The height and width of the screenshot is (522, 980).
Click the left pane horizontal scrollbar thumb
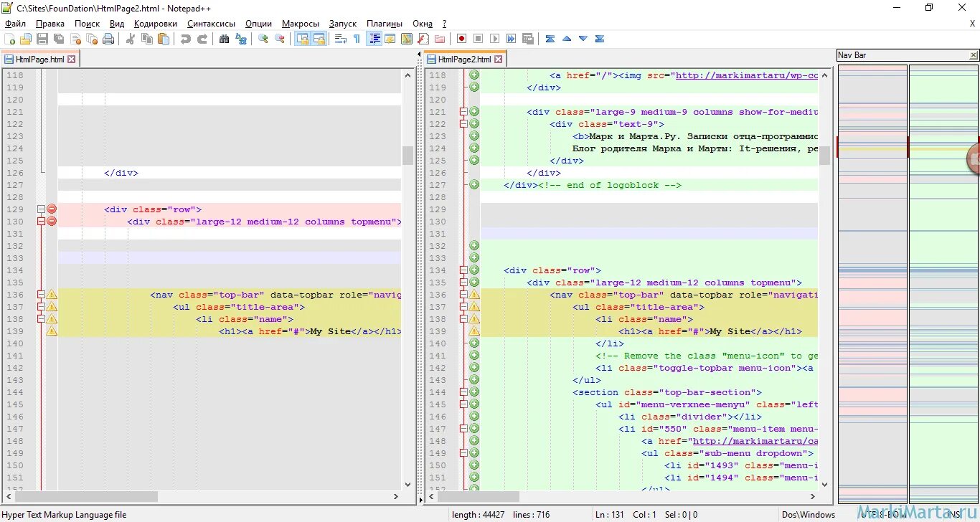pos(86,496)
